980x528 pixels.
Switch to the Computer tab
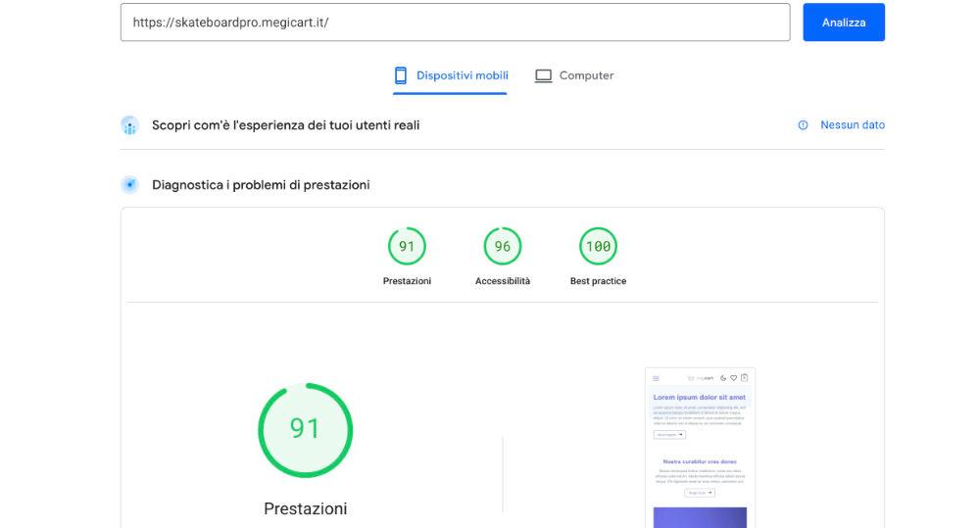tap(573, 75)
